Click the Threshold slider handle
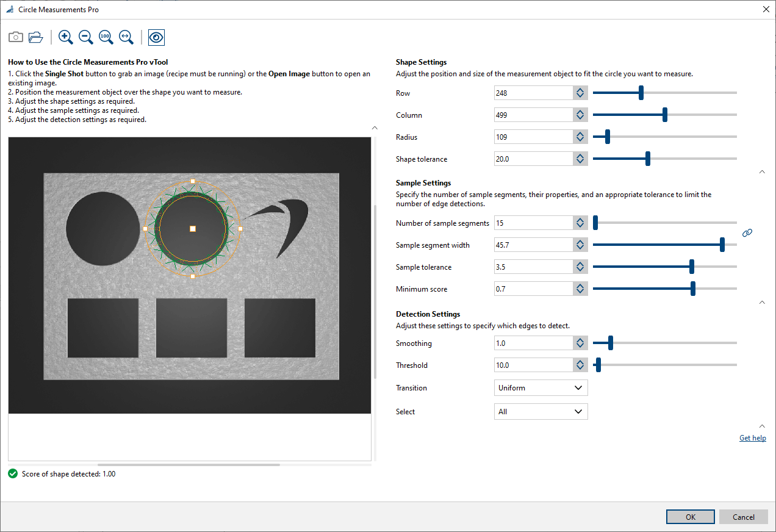The height and width of the screenshot is (532, 776). click(x=598, y=365)
